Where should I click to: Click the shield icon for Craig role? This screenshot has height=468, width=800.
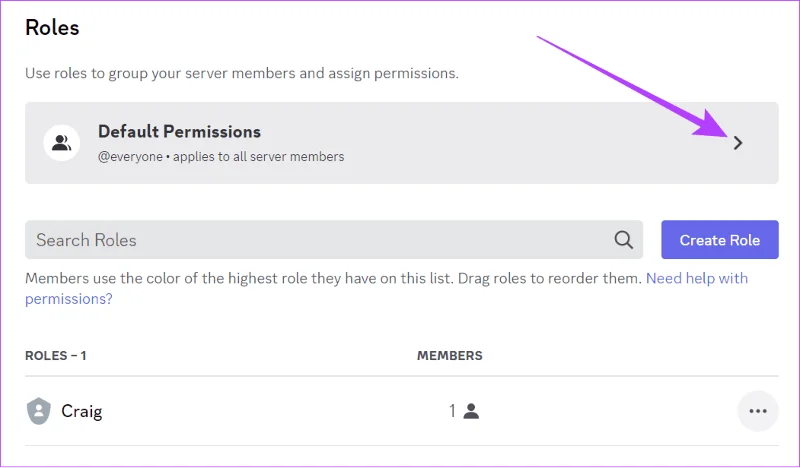pyautogui.click(x=39, y=411)
